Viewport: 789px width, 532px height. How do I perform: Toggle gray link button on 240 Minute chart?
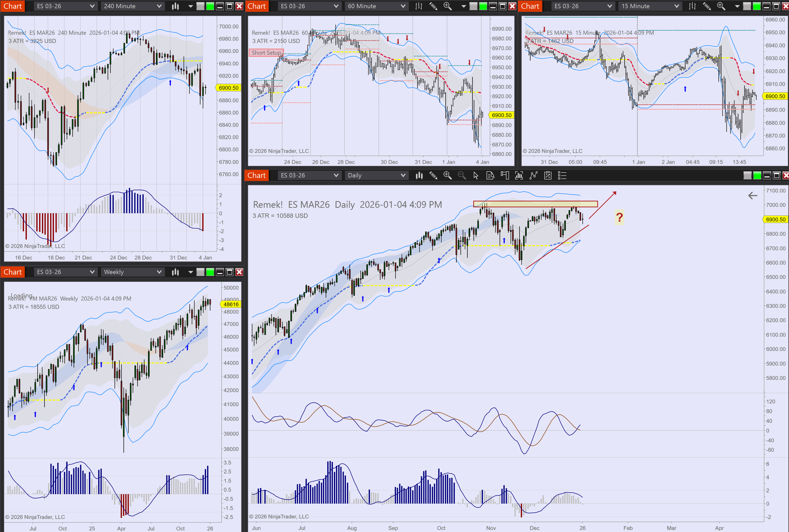coord(200,6)
